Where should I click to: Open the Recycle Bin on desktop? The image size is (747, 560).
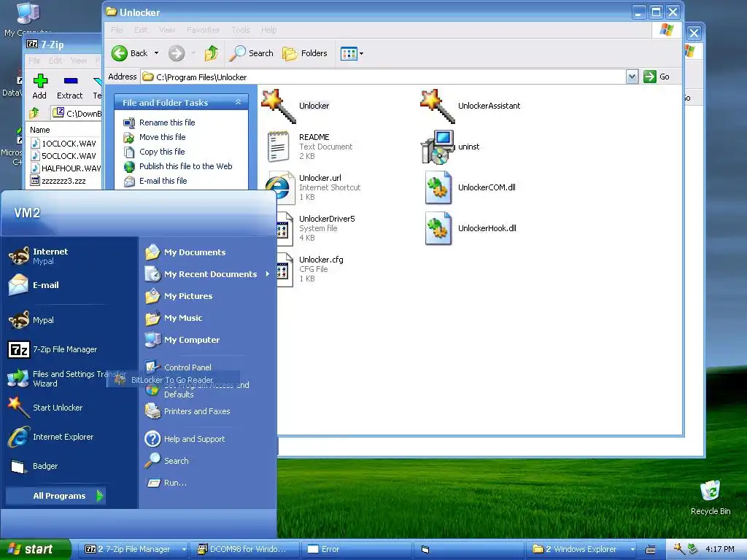pyautogui.click(x=711, y=497)
